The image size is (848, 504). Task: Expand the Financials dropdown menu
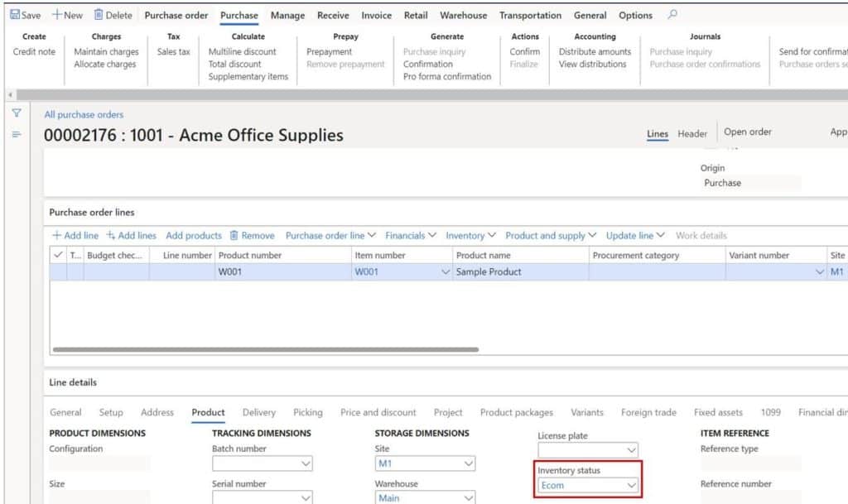410,235
